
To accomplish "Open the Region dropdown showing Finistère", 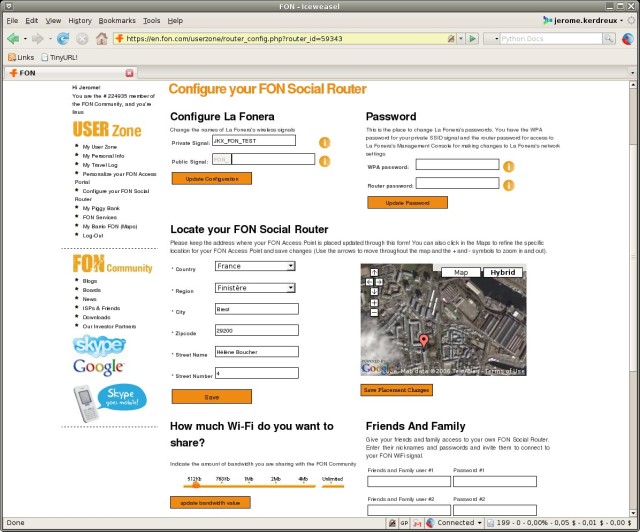I will click(255, 288).
